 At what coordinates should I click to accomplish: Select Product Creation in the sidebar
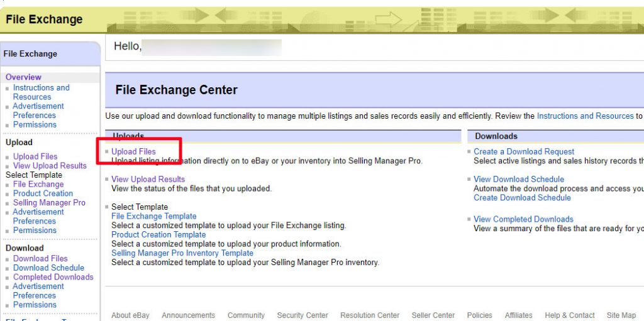click(43, 193)
